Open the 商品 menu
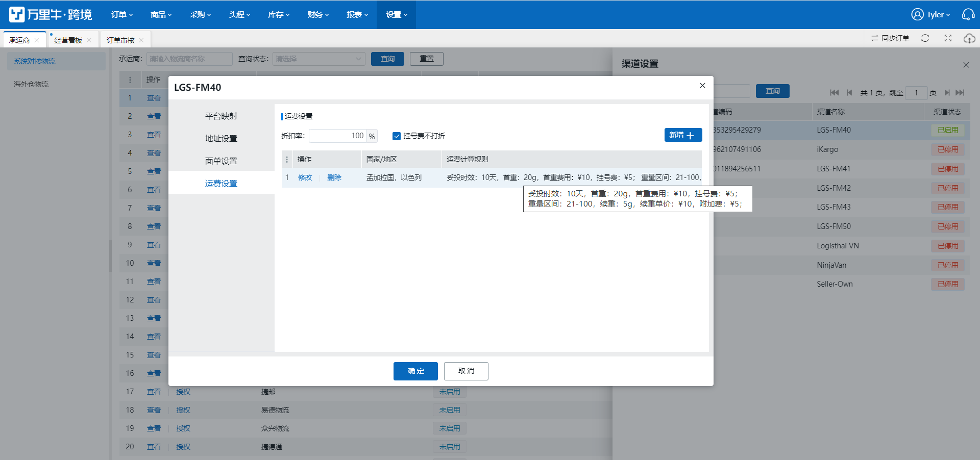Screen dimensions: 980x460 161,14
